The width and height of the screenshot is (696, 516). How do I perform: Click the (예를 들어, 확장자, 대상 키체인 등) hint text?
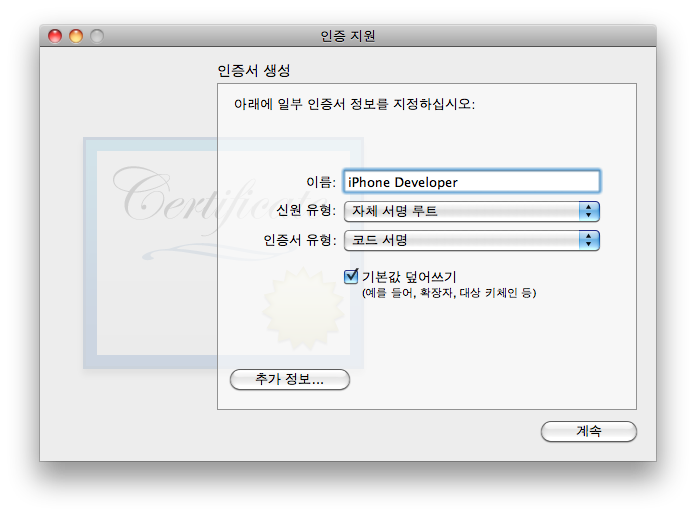click(x=449, y=293)
